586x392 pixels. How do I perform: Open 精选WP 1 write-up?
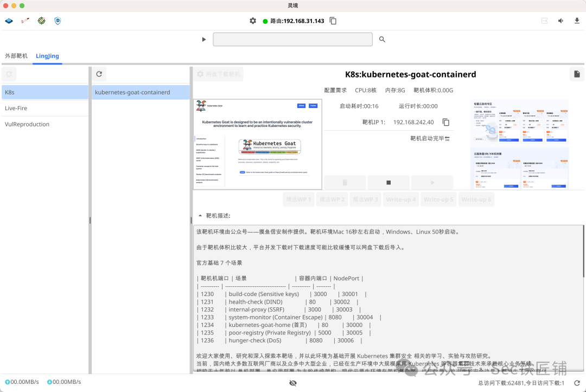pyautogui.click(x=299, y=200)
